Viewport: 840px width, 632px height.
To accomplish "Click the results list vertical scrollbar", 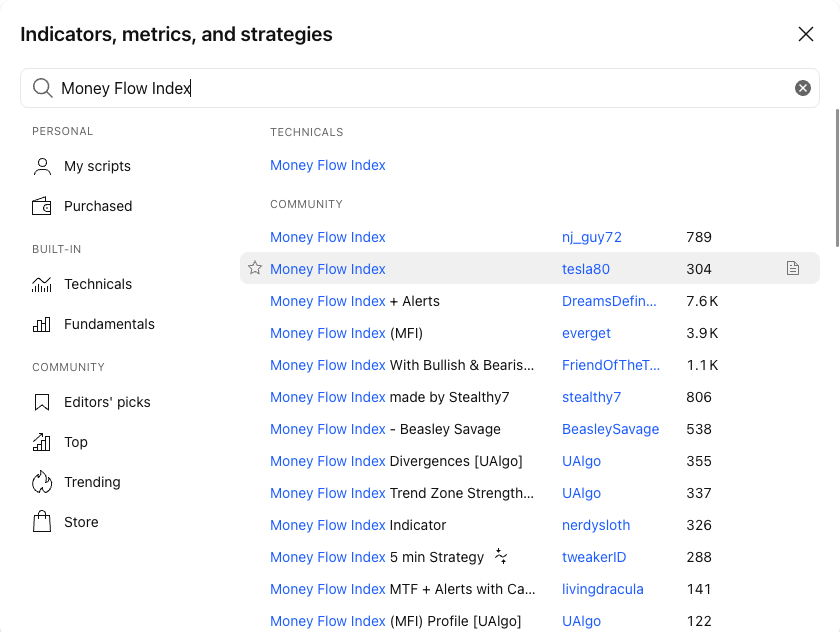I will pos(837,178).
